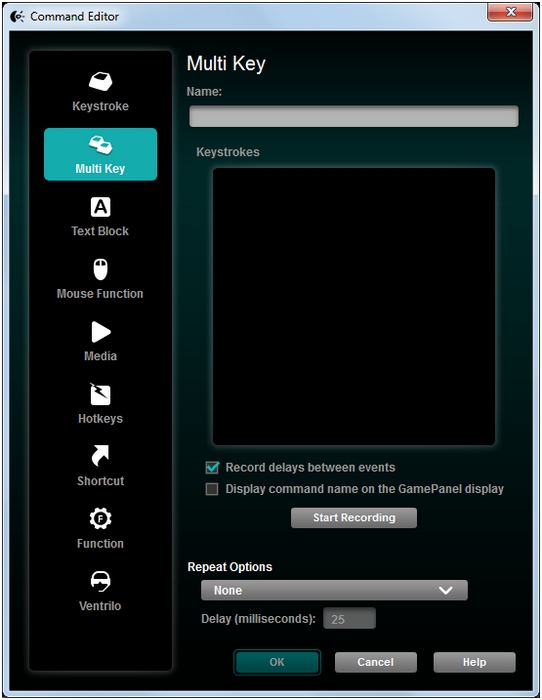This screenshot has width=542, height=700.
Task: Choose the Text Block icon
Action: [100, 207]
